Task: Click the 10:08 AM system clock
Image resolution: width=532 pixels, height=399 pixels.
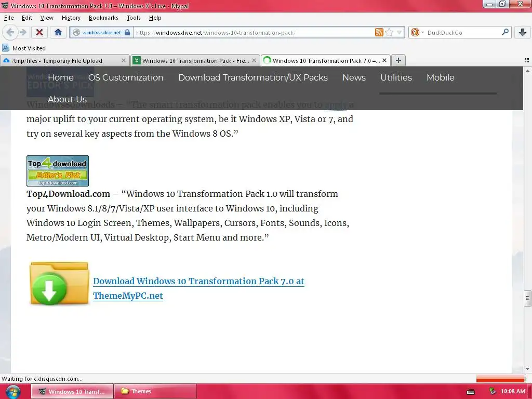Action: (513, 392)
